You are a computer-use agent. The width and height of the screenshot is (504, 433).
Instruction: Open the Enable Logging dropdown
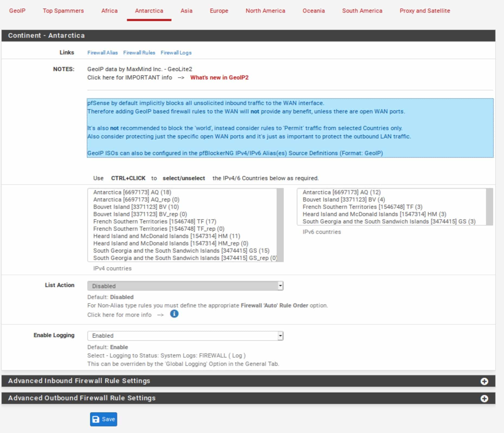[x=185, y=336]
